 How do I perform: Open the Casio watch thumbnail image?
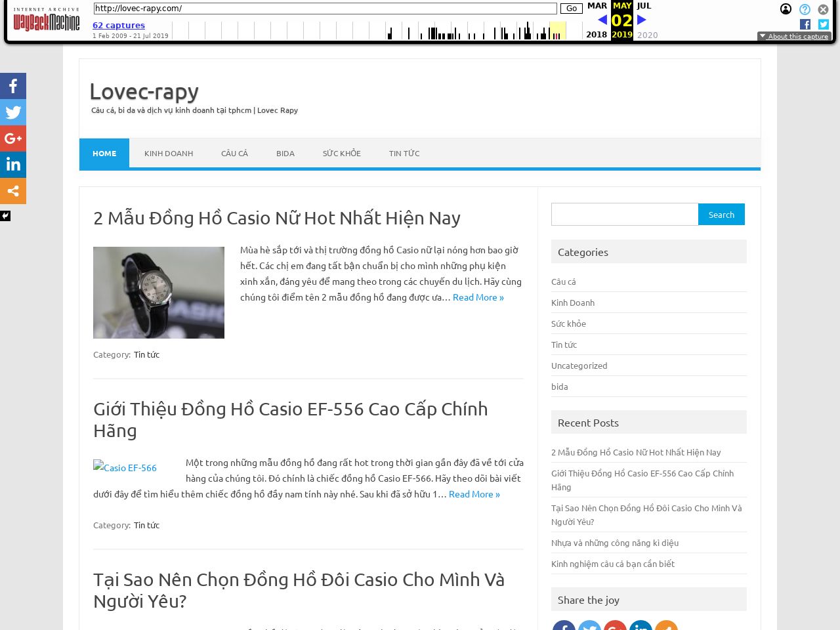[159, 293]
